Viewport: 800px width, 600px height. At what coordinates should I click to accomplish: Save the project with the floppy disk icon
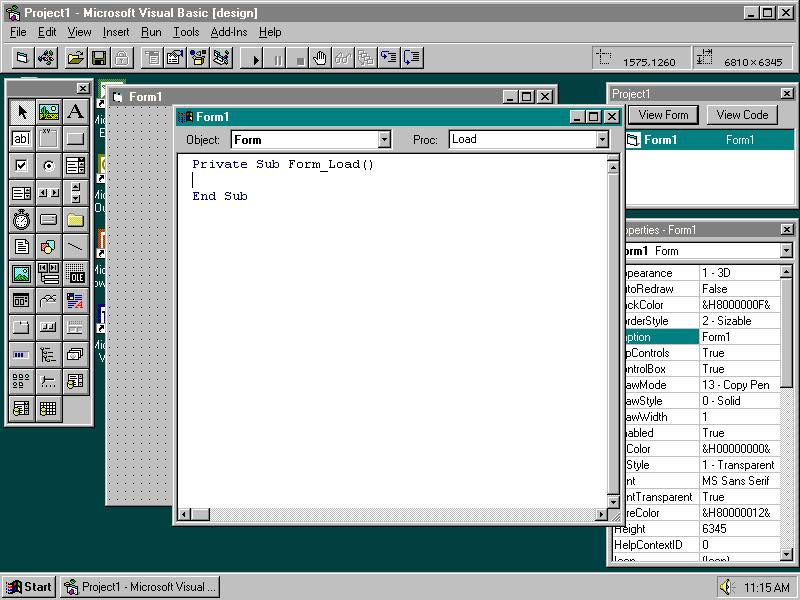coord(99,58)
